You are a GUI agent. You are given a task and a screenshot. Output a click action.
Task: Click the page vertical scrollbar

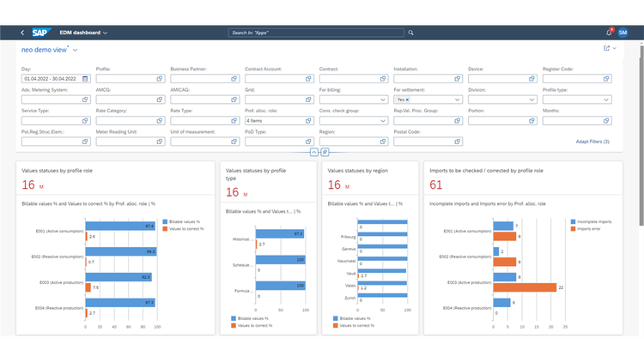pos(641,136)
